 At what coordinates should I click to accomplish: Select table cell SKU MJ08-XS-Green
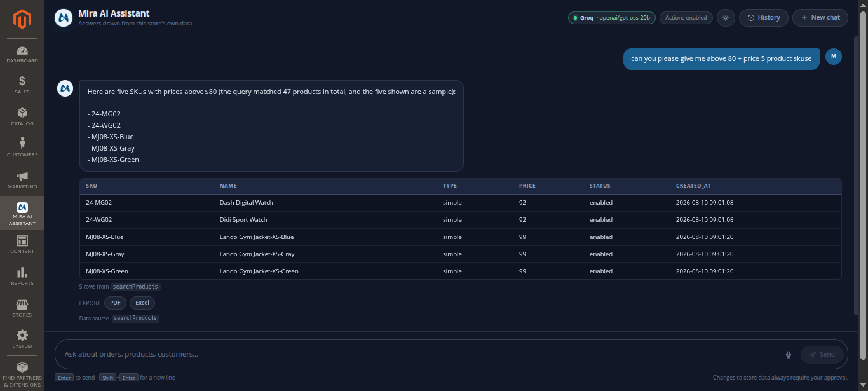(x=107, y=271)
